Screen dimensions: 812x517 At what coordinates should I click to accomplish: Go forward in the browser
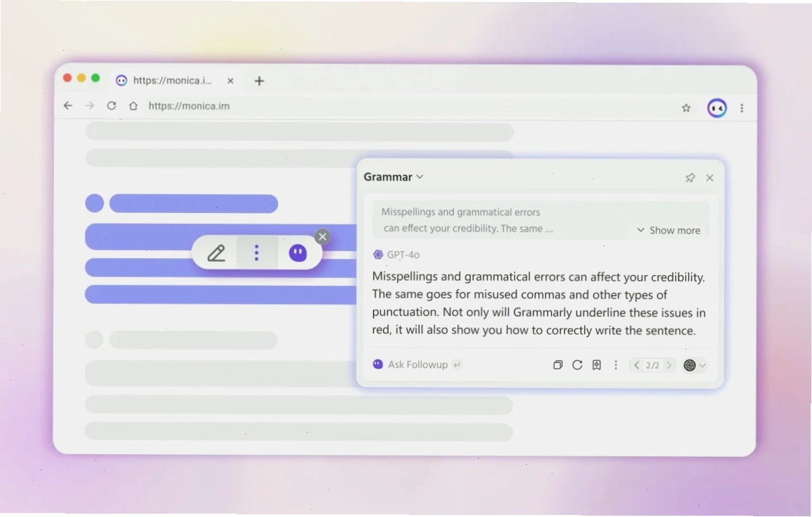click(x=90, y=106)
